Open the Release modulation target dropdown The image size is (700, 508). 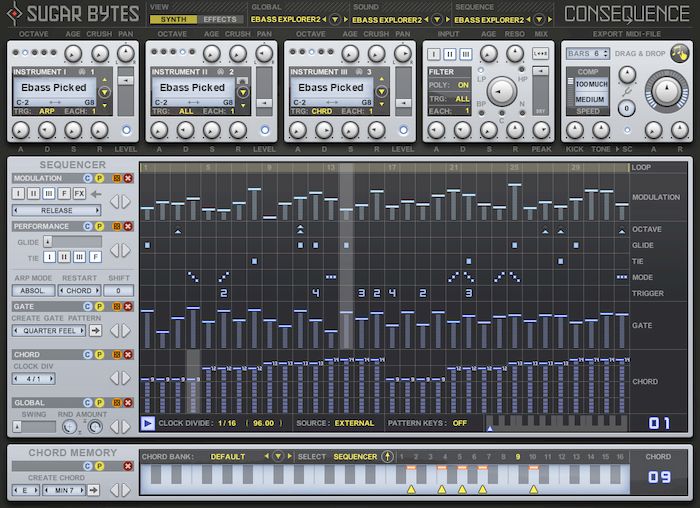point(56,211)
